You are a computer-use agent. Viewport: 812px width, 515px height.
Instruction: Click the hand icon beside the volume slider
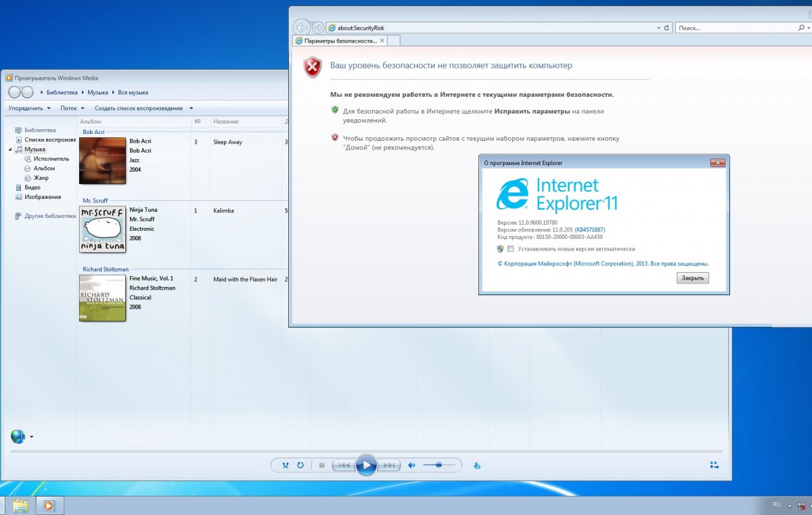(x=477, y=466)
